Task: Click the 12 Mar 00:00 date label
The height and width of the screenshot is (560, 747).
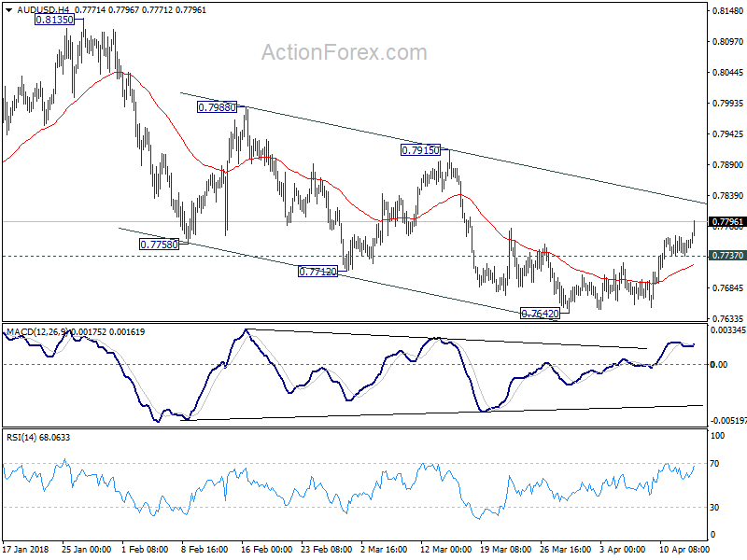Action: (x=445, y=549)
